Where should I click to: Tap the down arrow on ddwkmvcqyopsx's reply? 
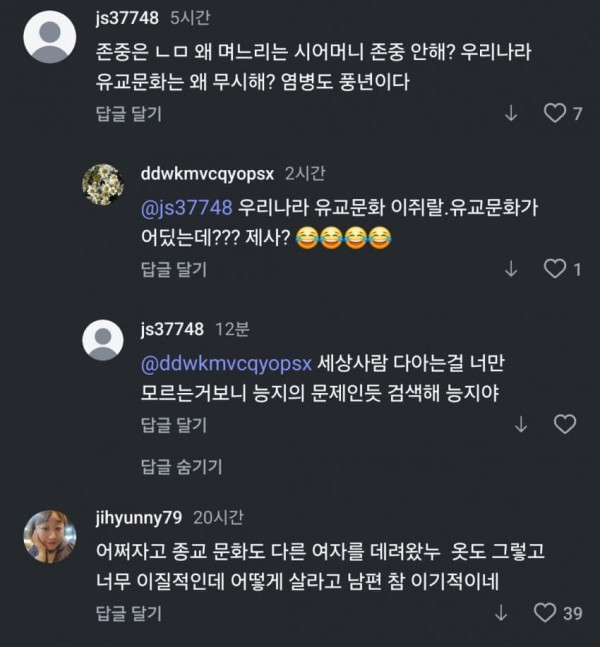tap(511, 269)
